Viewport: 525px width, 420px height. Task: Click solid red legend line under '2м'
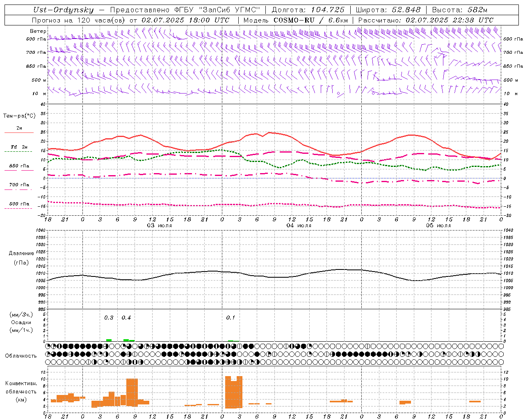tap(19, 132)
